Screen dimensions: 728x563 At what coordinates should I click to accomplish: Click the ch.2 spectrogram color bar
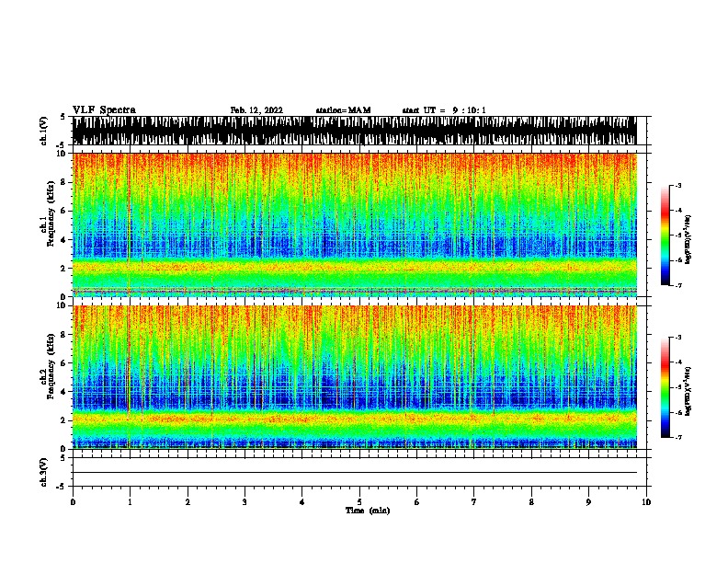coord(665,387)
